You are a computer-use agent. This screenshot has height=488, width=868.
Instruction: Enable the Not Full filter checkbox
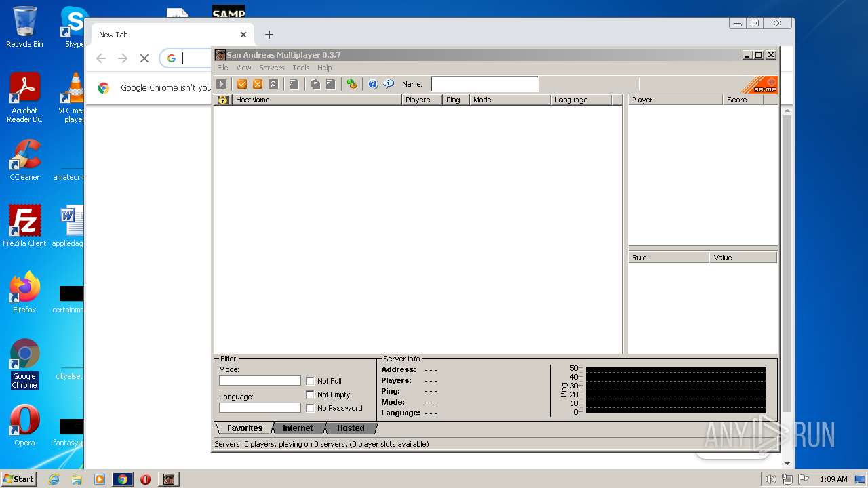pos(311,381)
